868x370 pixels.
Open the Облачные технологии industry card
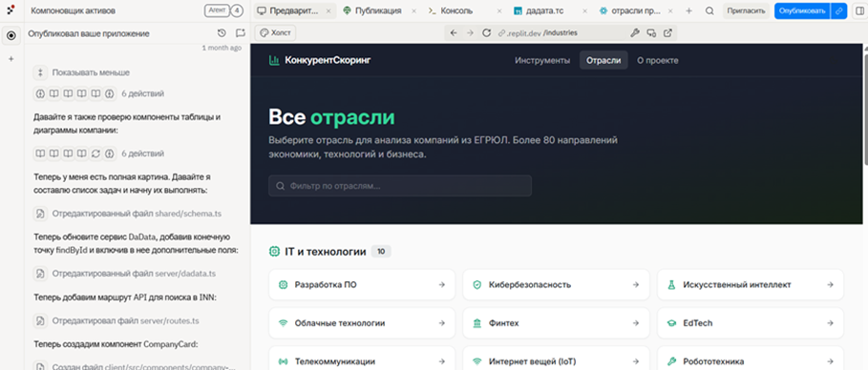tap(362, 323)
